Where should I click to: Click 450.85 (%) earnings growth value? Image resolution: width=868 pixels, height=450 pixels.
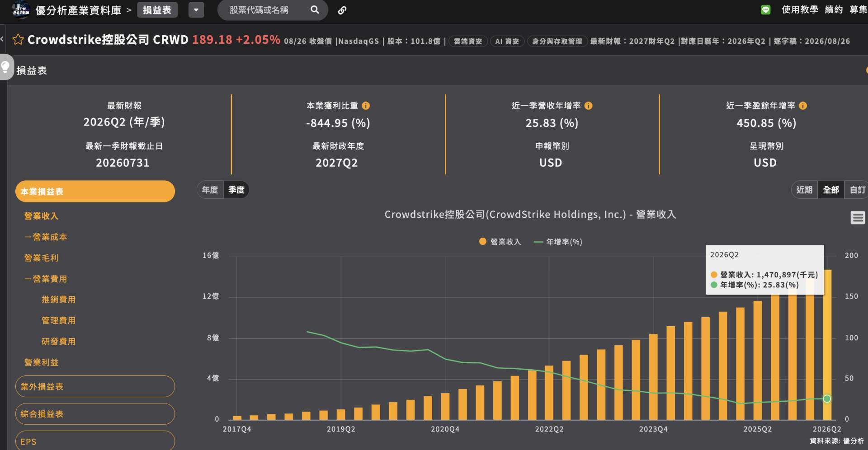click(766, 123)
